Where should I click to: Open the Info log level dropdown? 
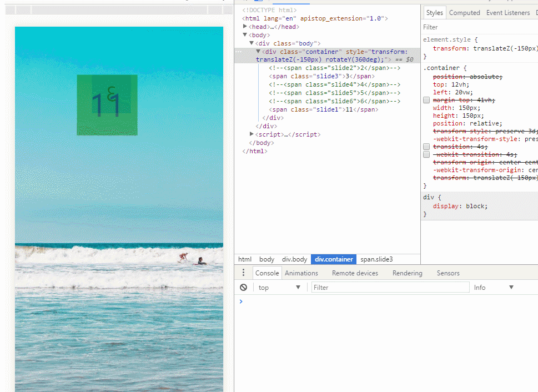click(x=494, y=288)
